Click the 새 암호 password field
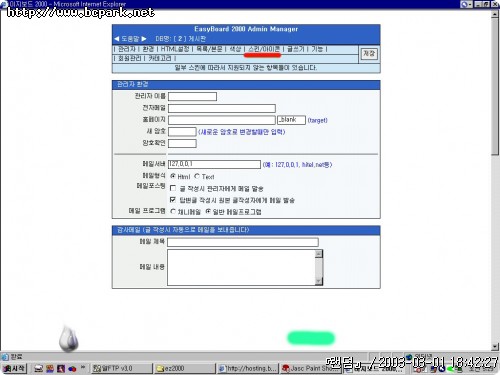Screen dimensions: 500x375 (182, 132)
